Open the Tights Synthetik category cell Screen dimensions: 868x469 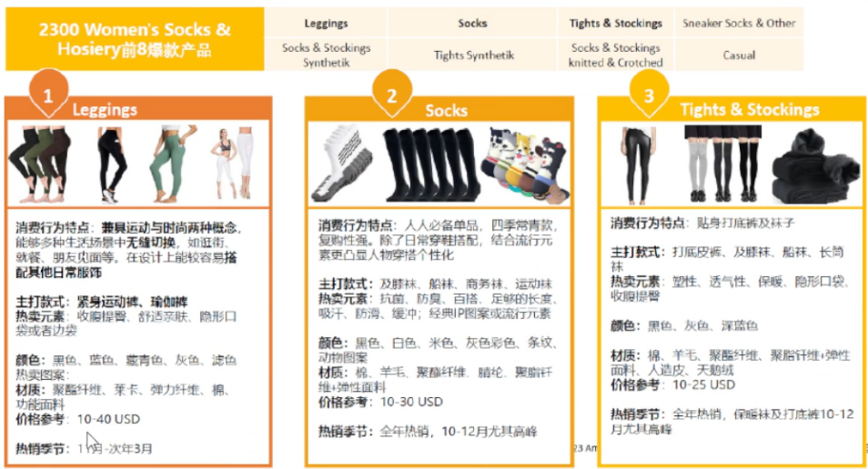(x=473, y=55)
